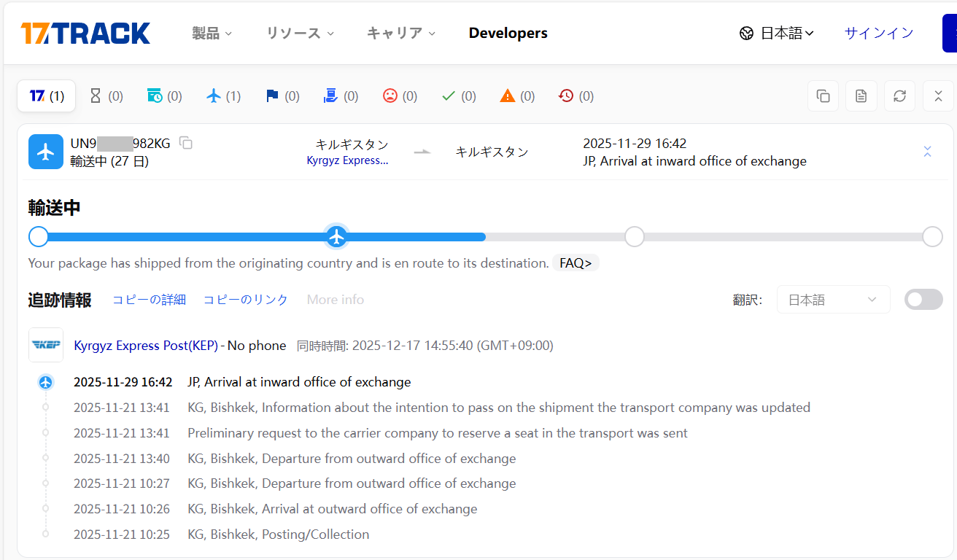Filter by undelivered sad face status
The height and width of the screenshot is (560, 957).
400,96
